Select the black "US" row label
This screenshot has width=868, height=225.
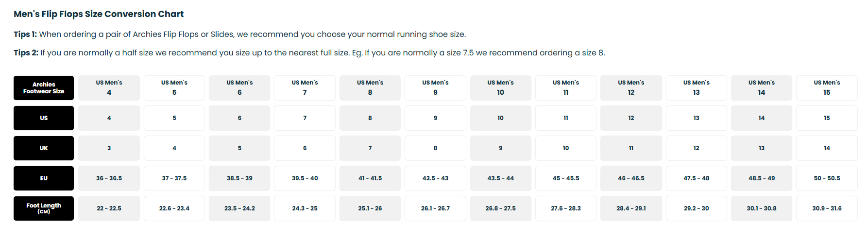(x=44, y=118)
